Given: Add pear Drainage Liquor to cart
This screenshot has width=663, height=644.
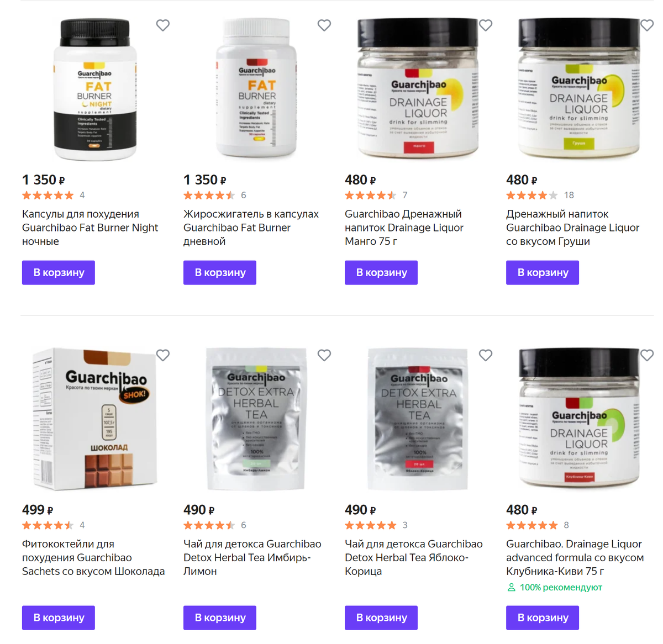Looking at the screenshot, I should pos(543,272).
